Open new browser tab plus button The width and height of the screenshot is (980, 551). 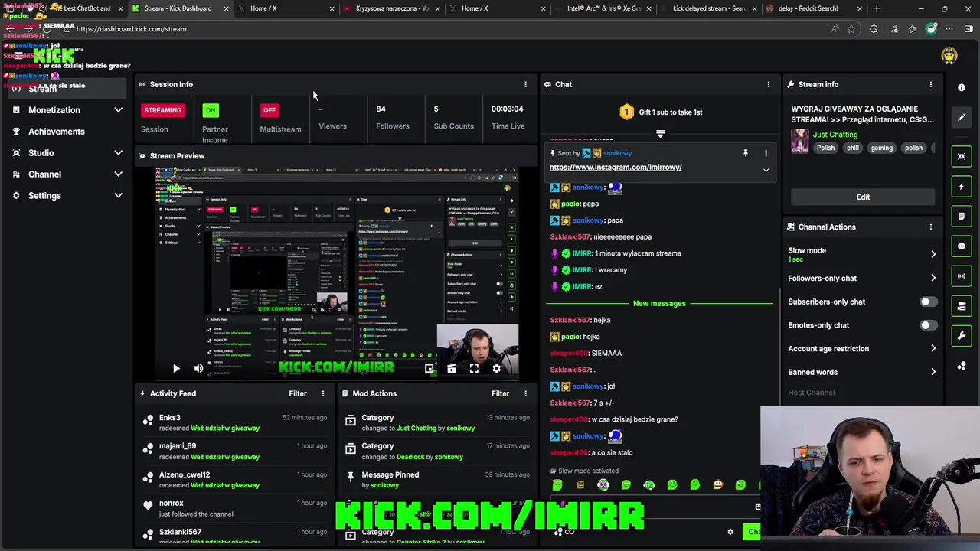877,8
